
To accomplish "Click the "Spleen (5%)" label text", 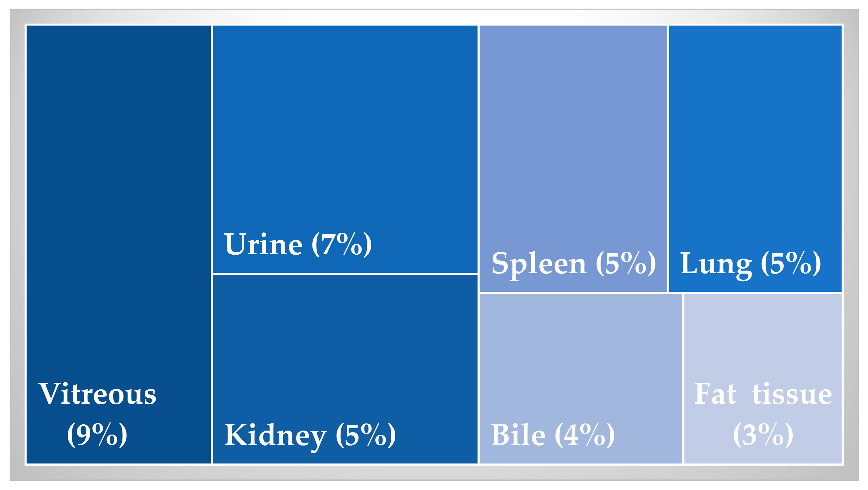I will pos(574,264).
